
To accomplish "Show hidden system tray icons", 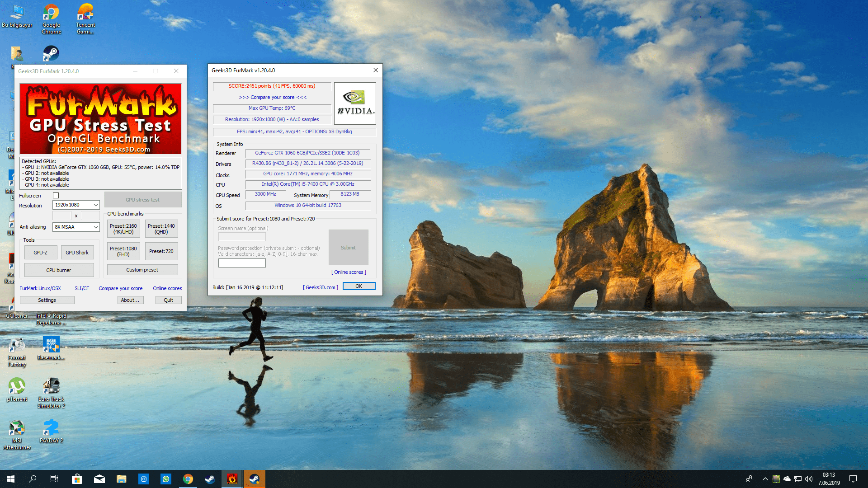I will pos(765,479).
